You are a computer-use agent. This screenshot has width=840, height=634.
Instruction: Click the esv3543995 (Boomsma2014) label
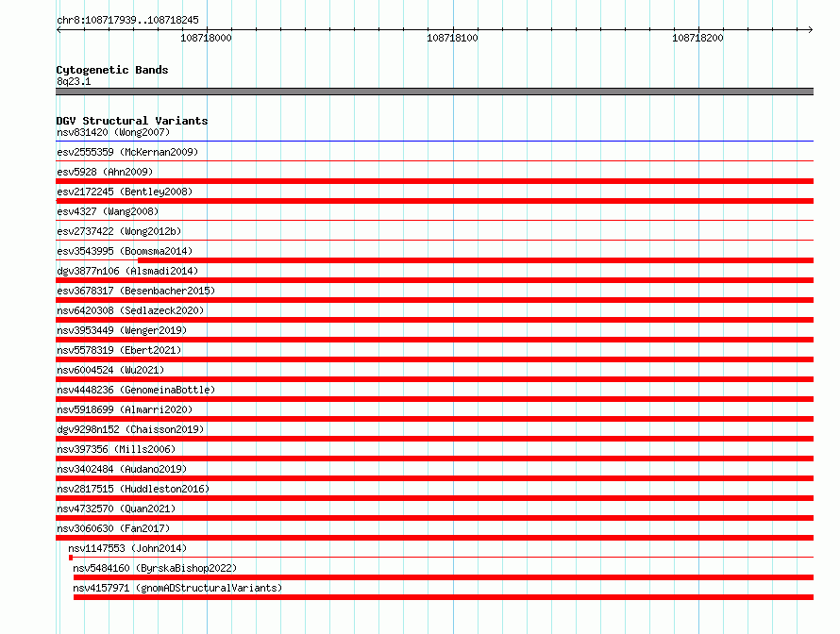pos(125,251)
